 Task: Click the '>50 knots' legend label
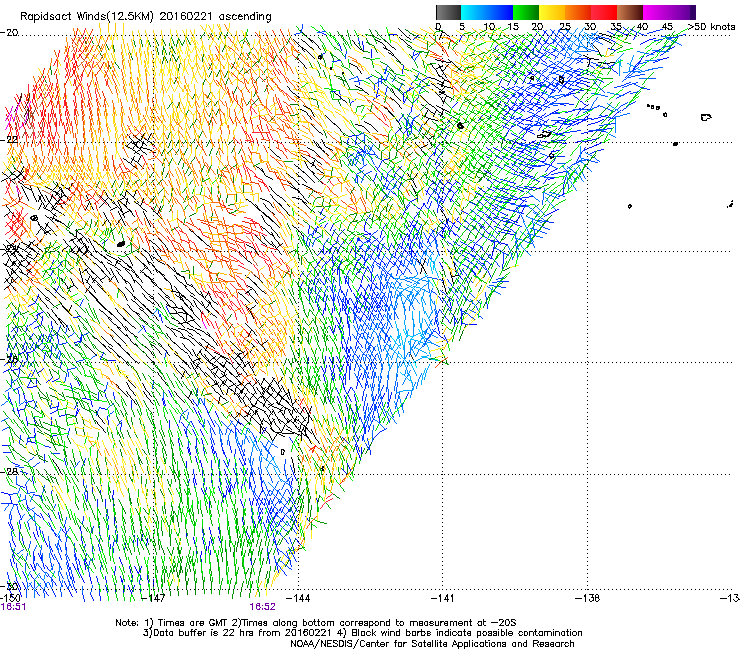pyautogui.click(x=711, y=27)
